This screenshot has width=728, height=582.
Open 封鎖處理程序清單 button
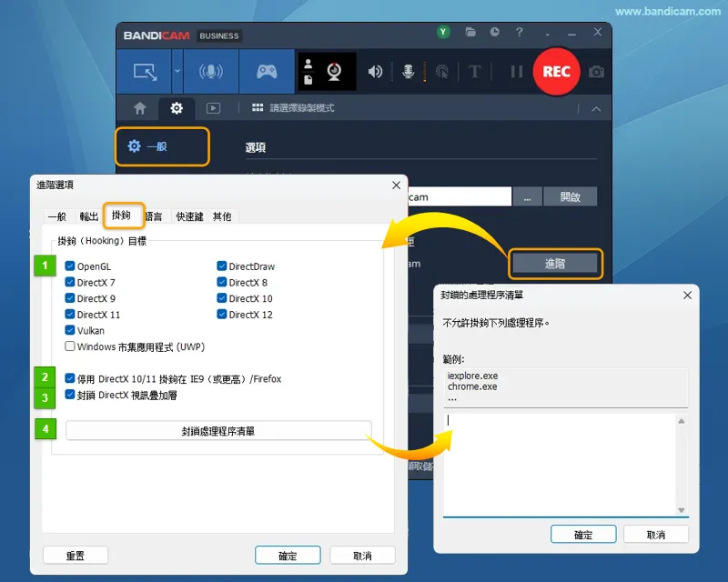point(218,431)
